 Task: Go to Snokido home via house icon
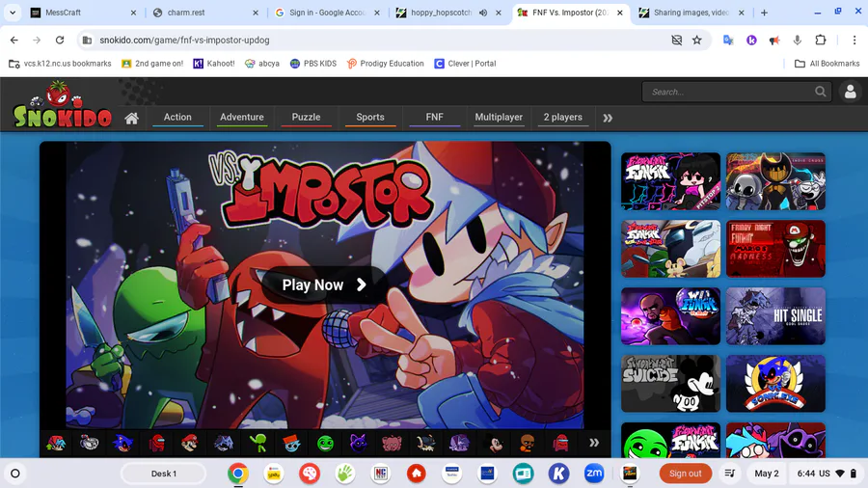click(131, 118)
